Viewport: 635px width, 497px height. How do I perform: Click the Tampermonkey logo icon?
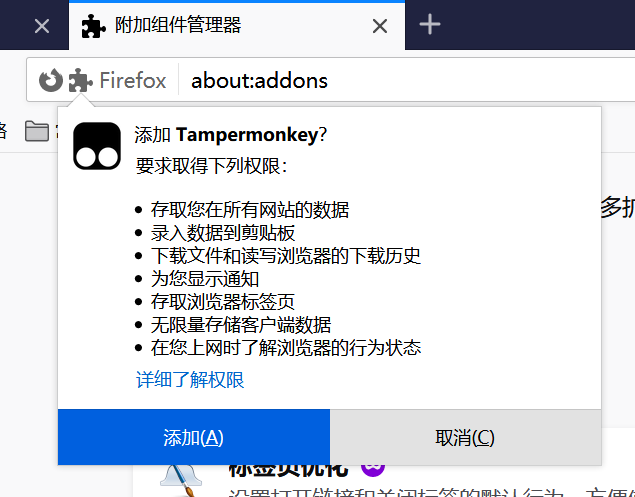97,146
